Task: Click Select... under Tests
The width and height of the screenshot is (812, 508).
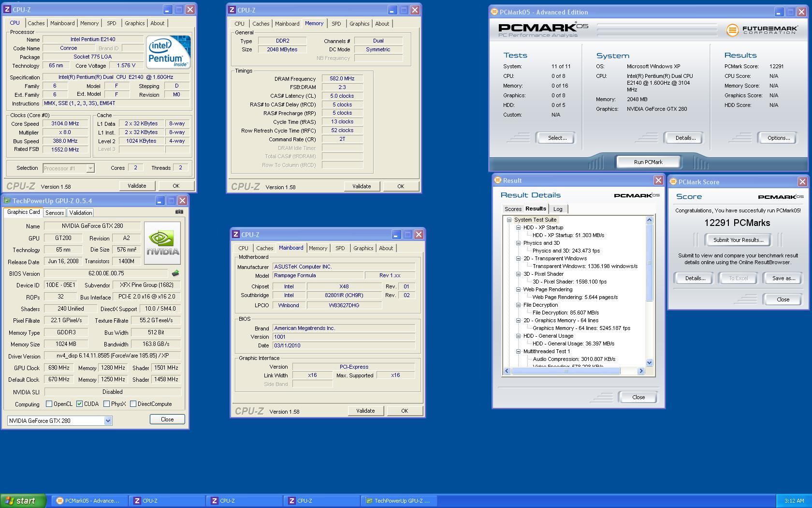Action: coord(557,138)
